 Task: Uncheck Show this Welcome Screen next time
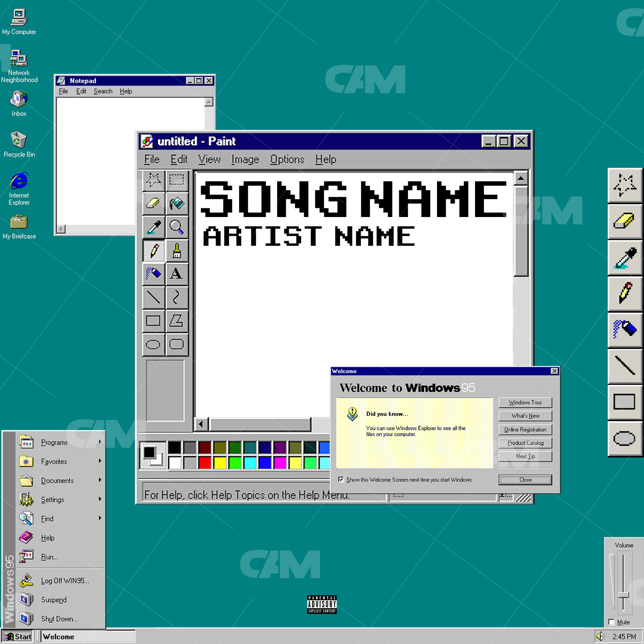coord(341,480)
